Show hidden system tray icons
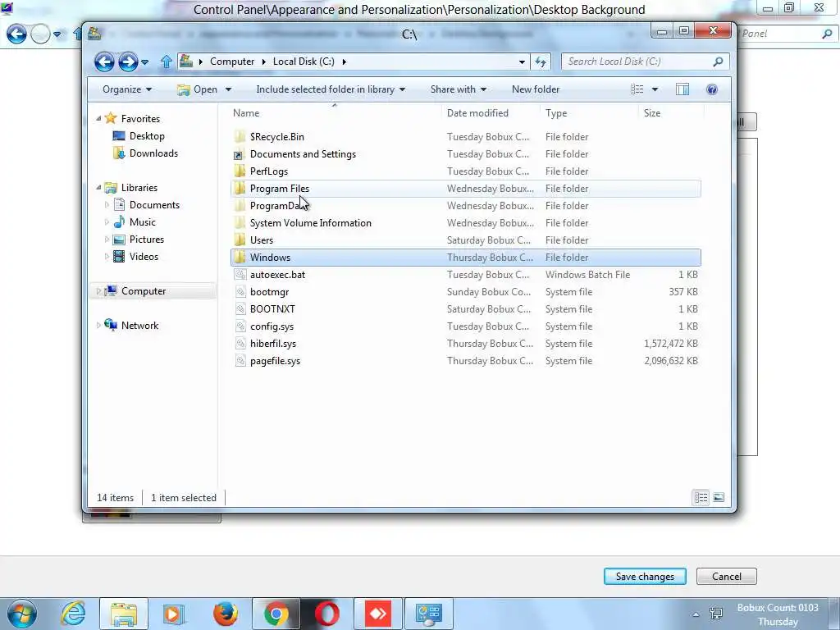Screen dimensions: 840x630 point(696,614)
